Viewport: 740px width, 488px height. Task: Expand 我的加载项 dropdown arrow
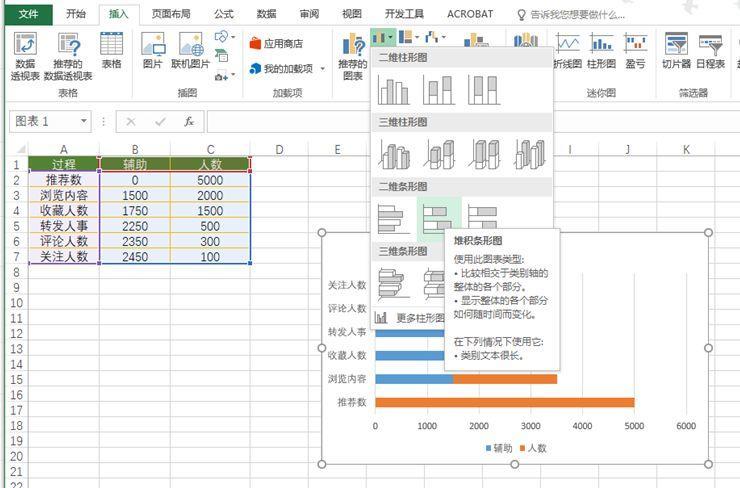point(323,69)
